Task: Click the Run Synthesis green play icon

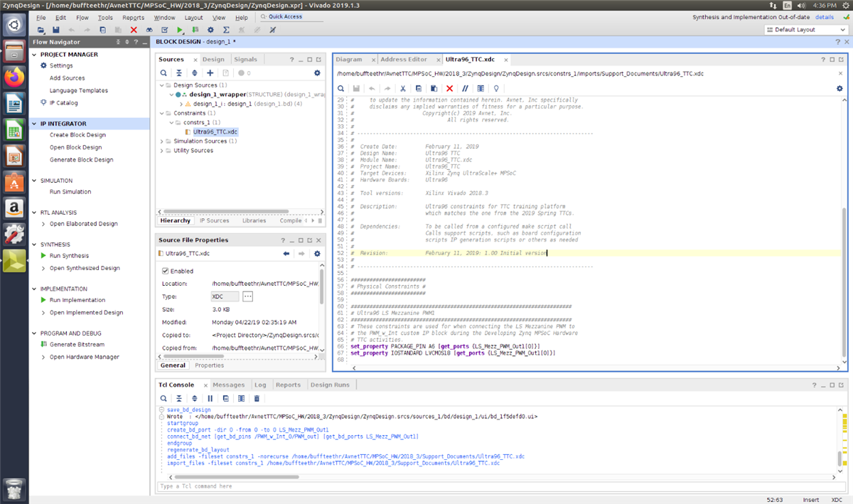Action: (x=43, y=256)
